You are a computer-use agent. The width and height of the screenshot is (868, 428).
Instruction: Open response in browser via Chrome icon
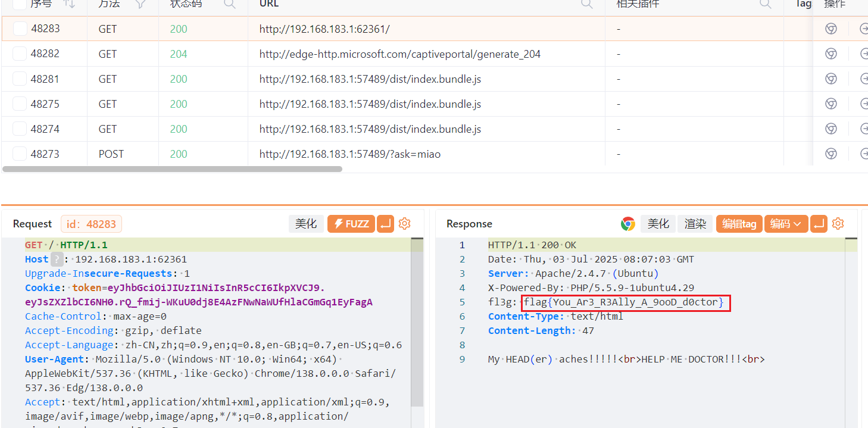[627, 224]
